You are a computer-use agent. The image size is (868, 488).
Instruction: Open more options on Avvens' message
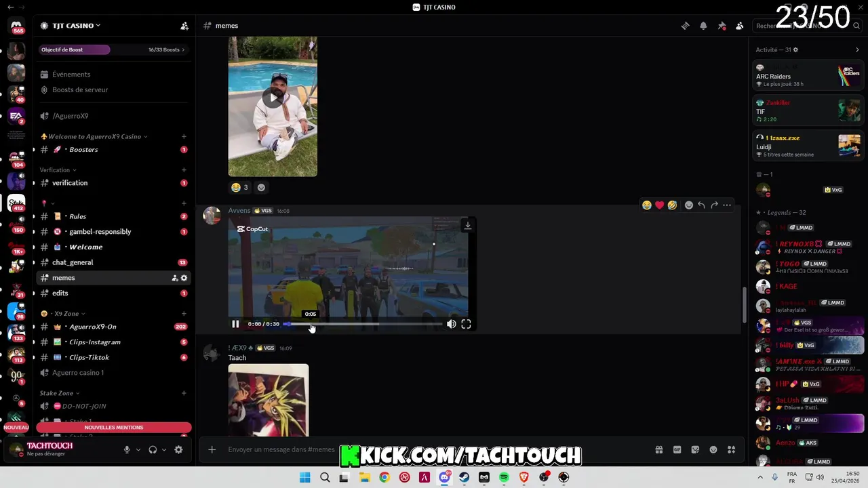click(727, 205)
